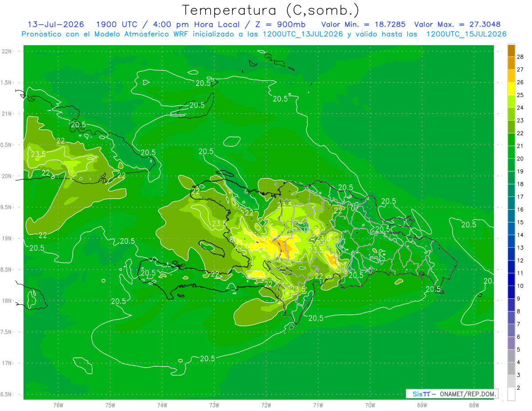Click the '19N' latitude axis label
The image size is (532, 411).
7,239
